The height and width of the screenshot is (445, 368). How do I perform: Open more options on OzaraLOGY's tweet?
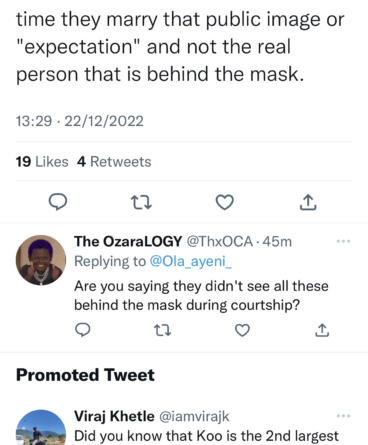click(343, 241)
